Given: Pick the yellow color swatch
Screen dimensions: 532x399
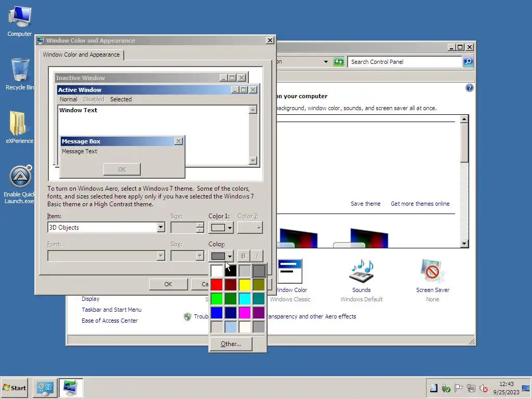Looking at the screenshot, I should pyautogui.click(x=245, y=285).
